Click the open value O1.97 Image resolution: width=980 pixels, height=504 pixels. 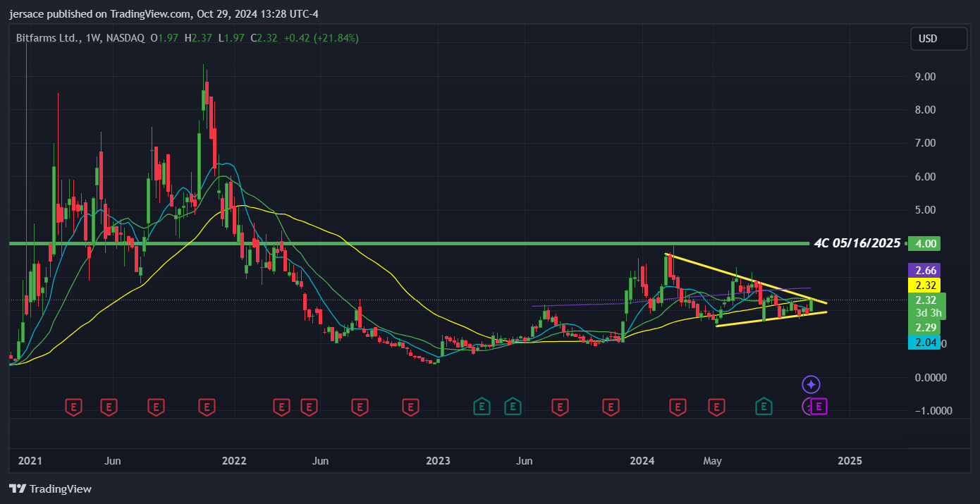tap(164, 38)
